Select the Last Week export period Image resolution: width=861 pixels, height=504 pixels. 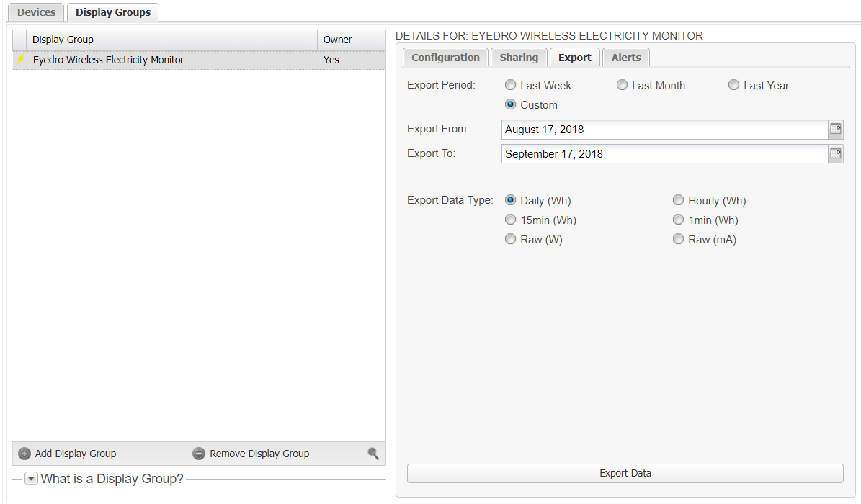511,85
